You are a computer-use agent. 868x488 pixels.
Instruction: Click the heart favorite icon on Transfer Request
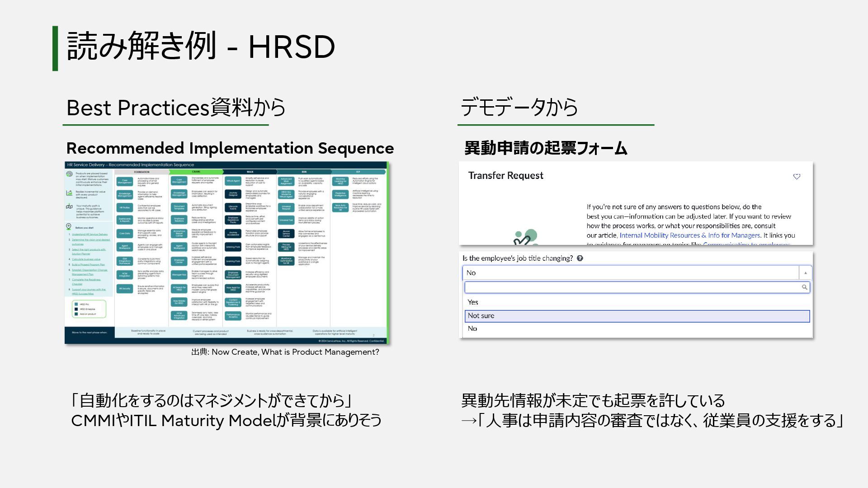pyautogui.click(x=797, y=177)
